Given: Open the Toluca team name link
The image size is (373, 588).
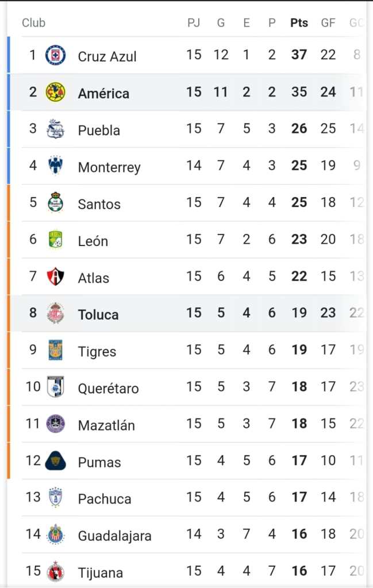Looking at the screenshot, I should click(98, 314).
